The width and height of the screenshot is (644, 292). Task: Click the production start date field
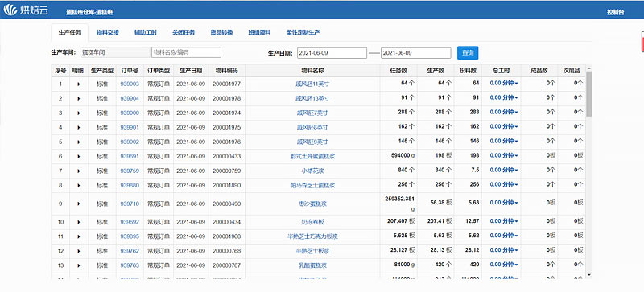(332, 53)
